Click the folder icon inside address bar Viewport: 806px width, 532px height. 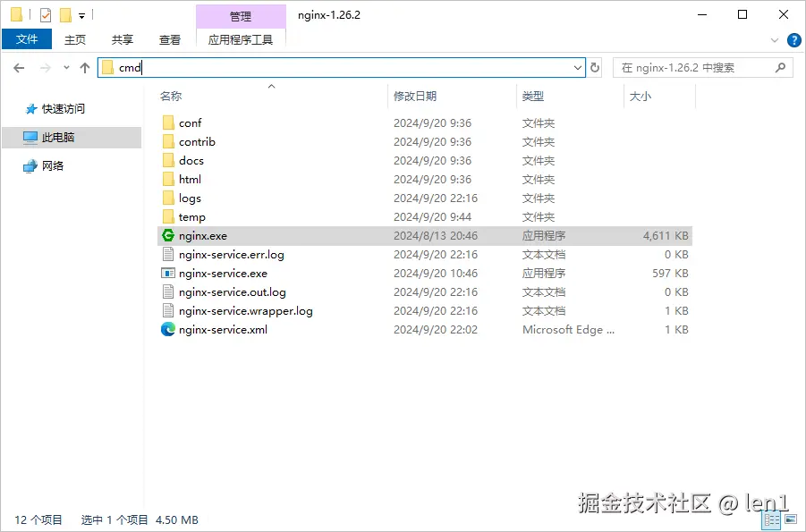(107, 67)
